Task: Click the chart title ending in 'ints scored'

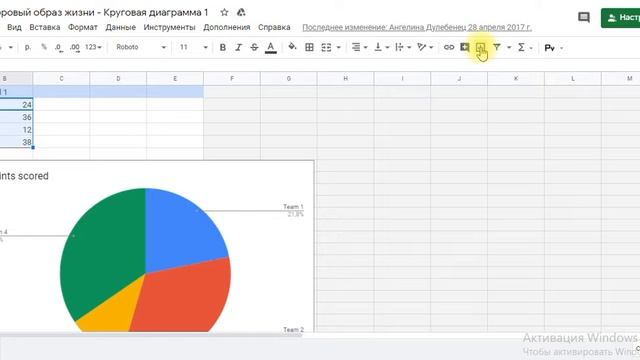Action: point(24,176)
